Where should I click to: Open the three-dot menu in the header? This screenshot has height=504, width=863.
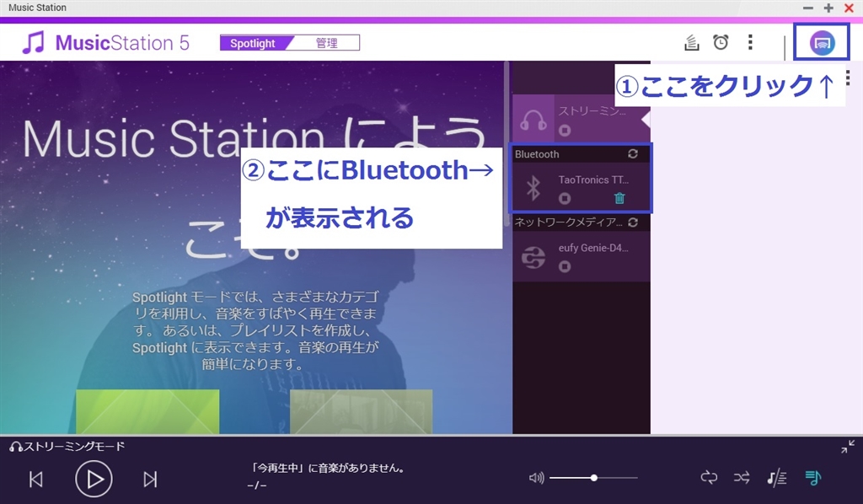pos(750,42)
